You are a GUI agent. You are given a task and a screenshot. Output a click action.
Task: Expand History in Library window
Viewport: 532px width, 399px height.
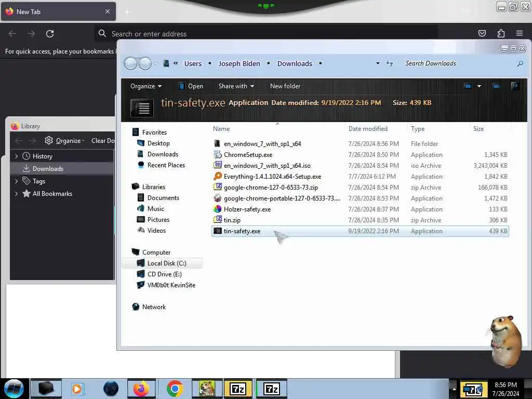[16, 156]
